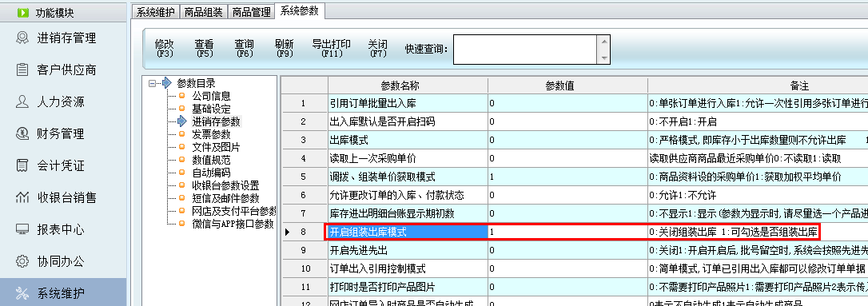
Task: Switch to the 商品管理 tab
Action: pos(251,12)
